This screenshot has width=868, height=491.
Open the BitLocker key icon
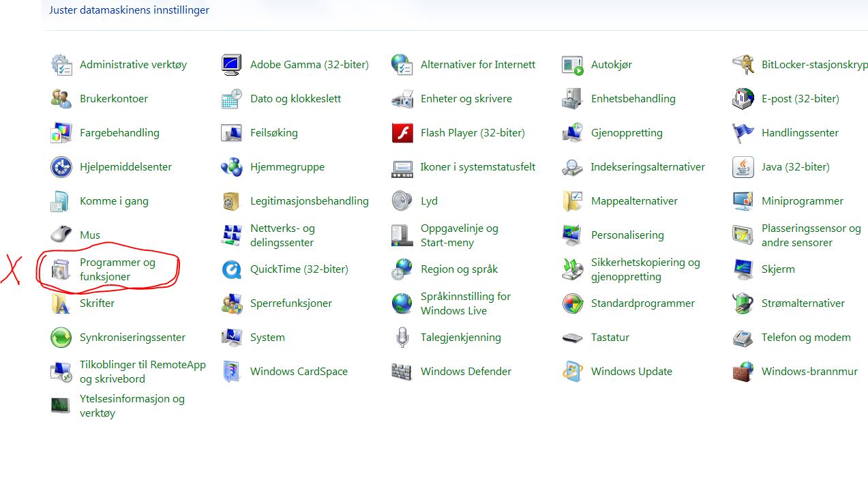[743, 65]
